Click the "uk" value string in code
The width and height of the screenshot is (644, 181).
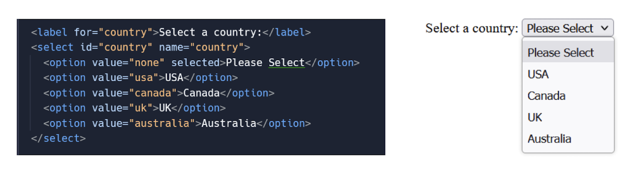[x=141, y=109]
